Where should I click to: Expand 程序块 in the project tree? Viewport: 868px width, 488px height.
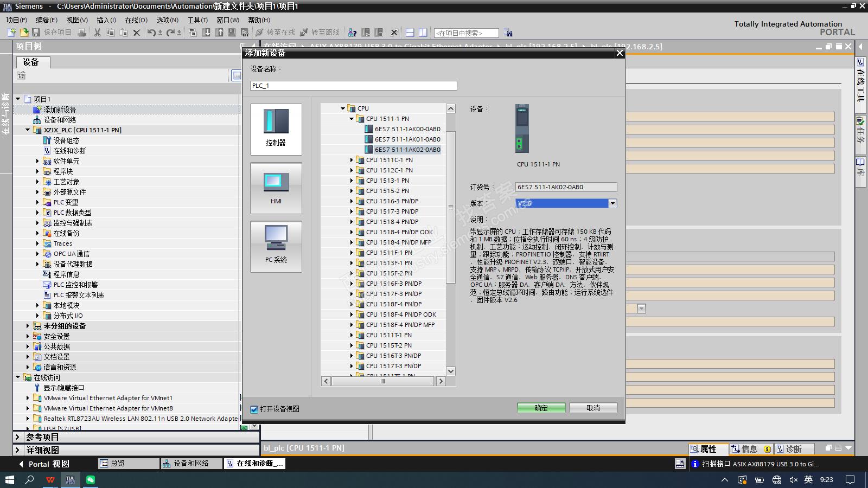(x=37, y=171)
